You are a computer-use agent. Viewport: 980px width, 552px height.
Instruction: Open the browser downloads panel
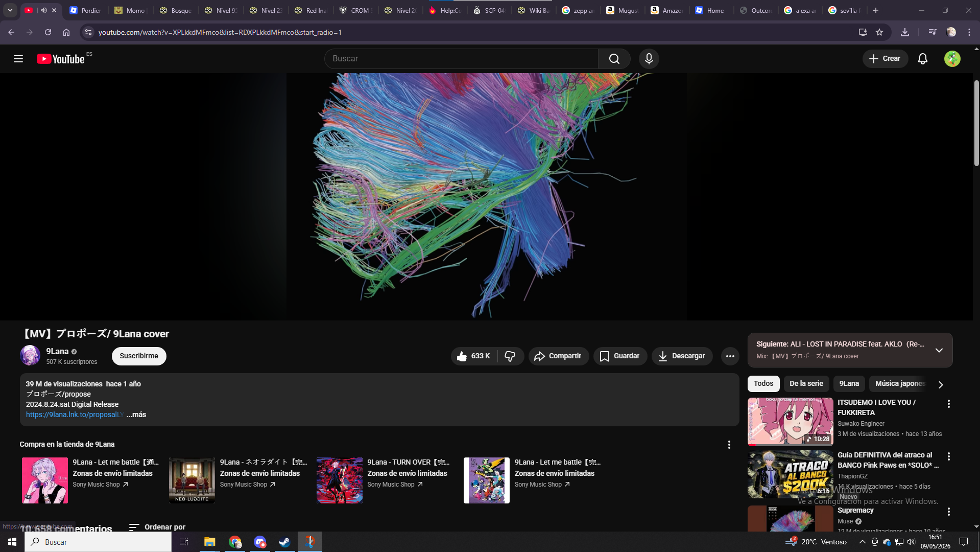click(905, 32)
